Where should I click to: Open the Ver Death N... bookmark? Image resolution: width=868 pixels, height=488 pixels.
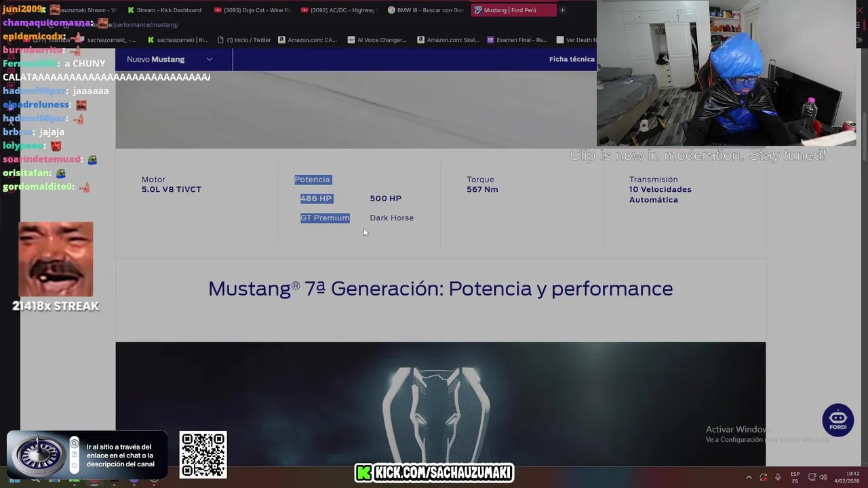(x=576, y=40)
